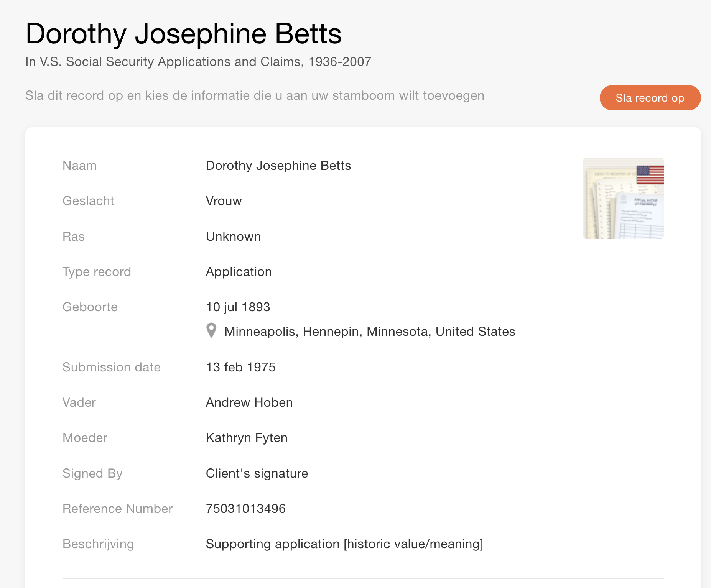Click the Signed By value Client's signature
711x588 pixels.
[x=257, y=473]
